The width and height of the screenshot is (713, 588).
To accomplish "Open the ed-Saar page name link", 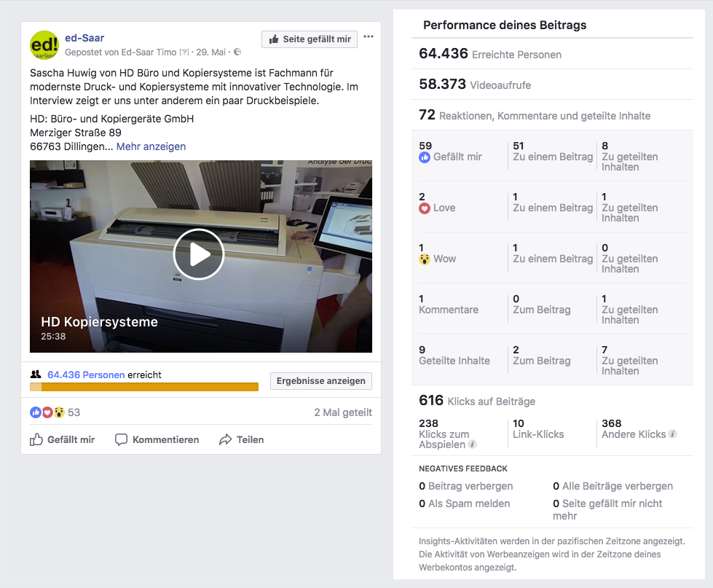I will click(x=84, y=38).
